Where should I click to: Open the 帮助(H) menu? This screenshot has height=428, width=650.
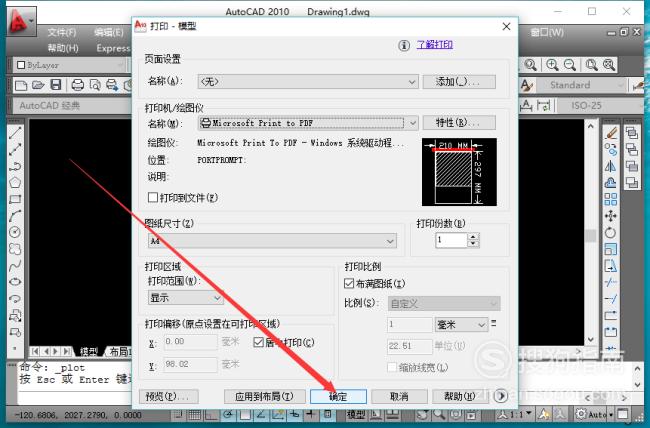pyautogui.click(x=63, y=48)
